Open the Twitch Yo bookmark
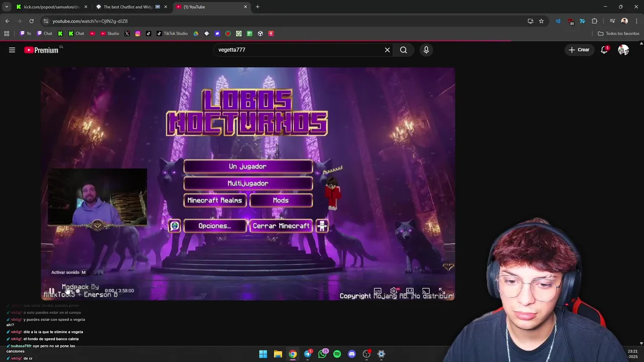 [25, 34]
